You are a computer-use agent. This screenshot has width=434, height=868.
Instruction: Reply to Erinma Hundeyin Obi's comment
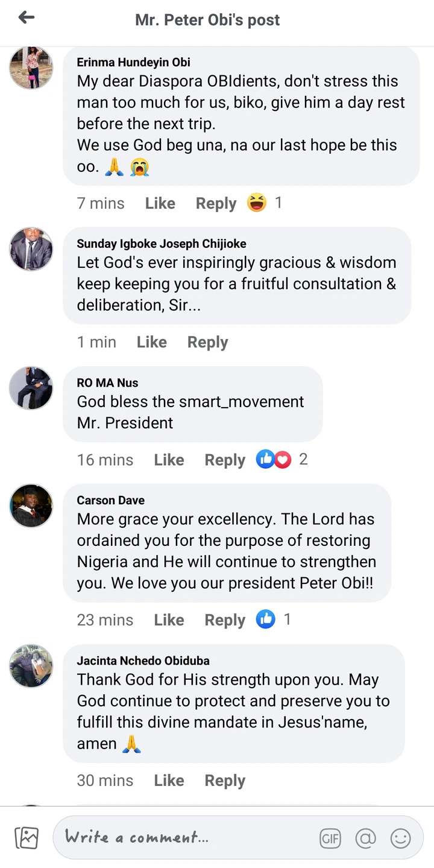pyautogui.click(x=216, y=203)
